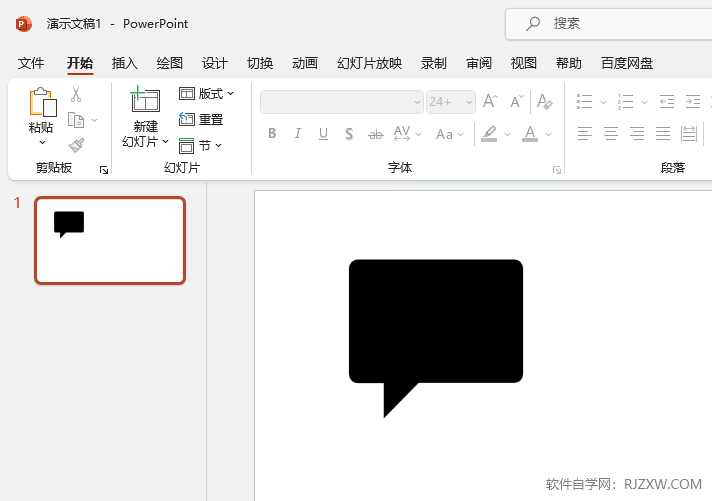
Task: Select slide 1 thumbnail
Action: click(110, 240)
